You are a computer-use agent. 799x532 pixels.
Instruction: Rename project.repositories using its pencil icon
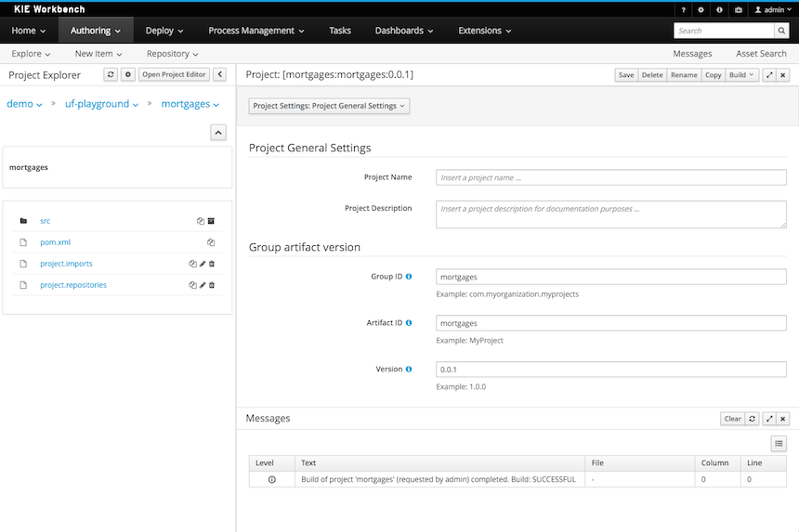point(203,285)
